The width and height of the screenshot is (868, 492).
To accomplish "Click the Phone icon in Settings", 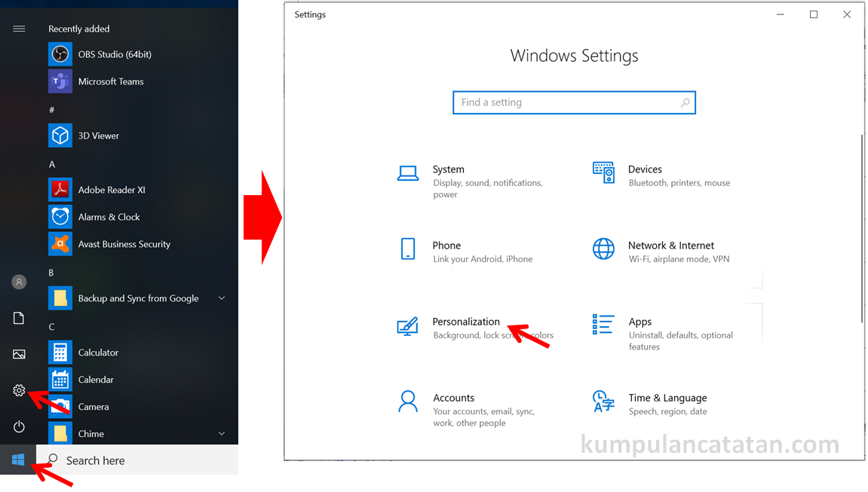I will [x=408, y=249].
